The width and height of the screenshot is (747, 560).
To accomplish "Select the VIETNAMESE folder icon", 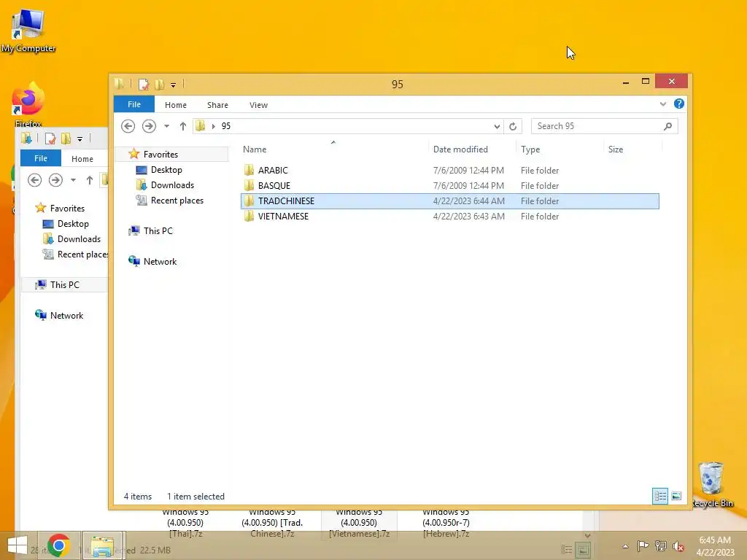I will point(249,216).
